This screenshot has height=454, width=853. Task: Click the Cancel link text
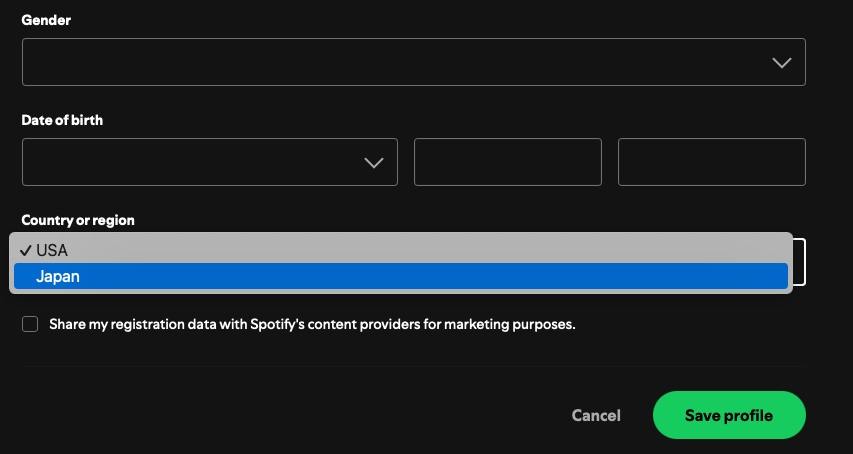[x=596, y=415]
